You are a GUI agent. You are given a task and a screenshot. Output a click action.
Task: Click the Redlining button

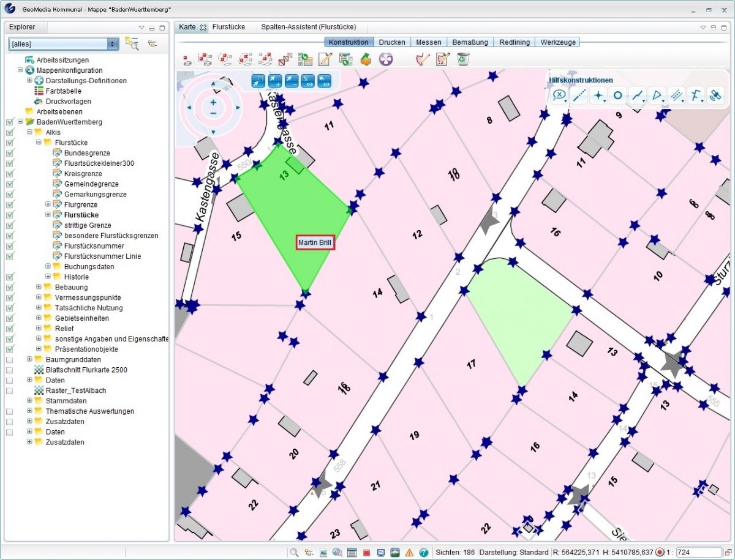point(514,42)
